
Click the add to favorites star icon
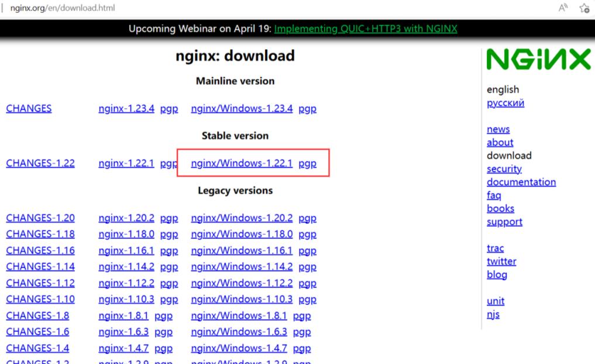tap(584, 8)
